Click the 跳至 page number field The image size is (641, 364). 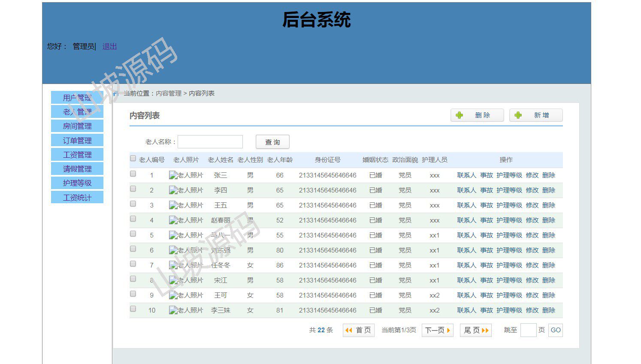click(528, 330)
